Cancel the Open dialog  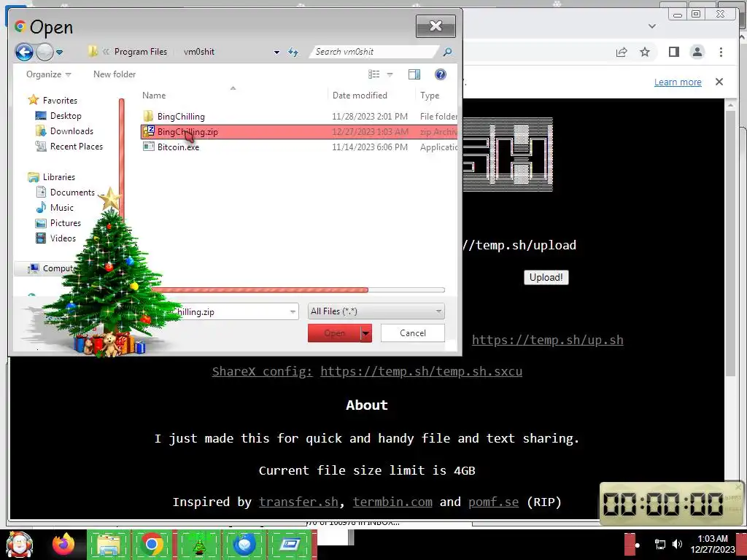pos(413,332)
